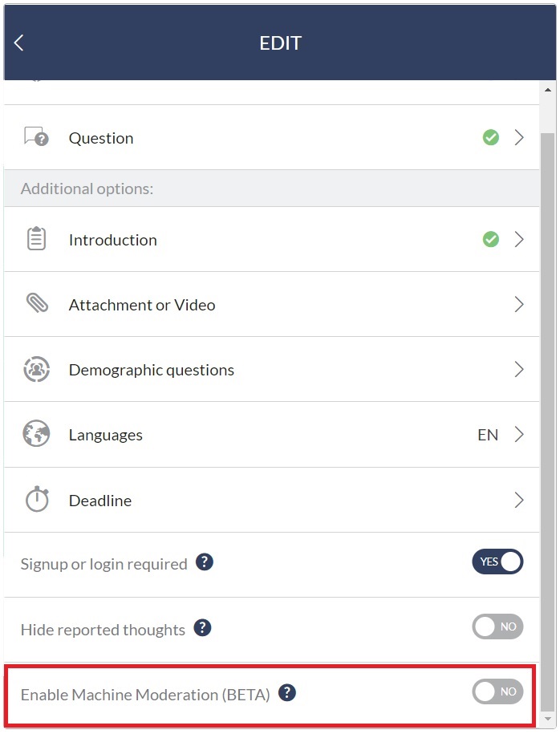Click the Question speech bubble icon
The width and height of the screenshot is (560, 734).
click(36, 137)
